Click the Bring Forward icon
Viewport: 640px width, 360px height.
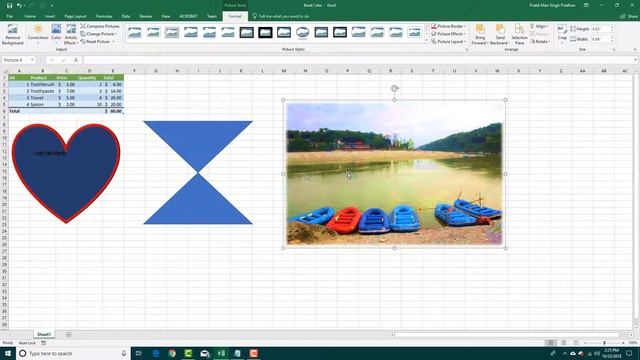(480, 29)
